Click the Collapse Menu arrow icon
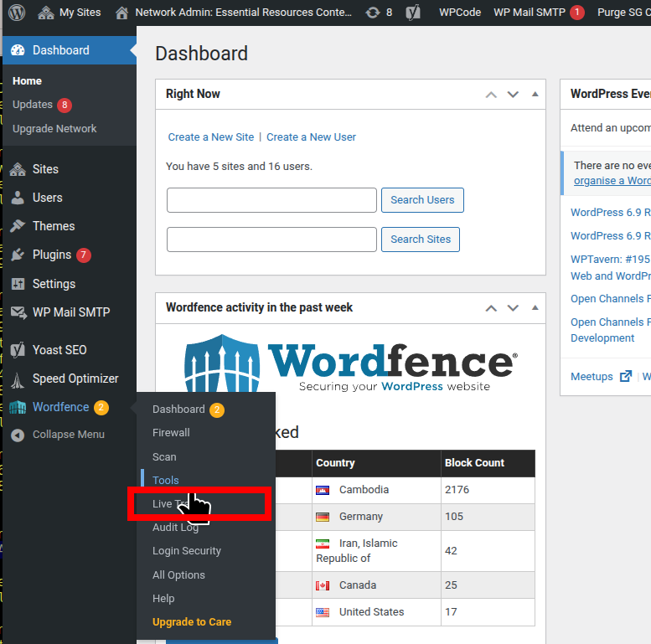 coord(18,435)
